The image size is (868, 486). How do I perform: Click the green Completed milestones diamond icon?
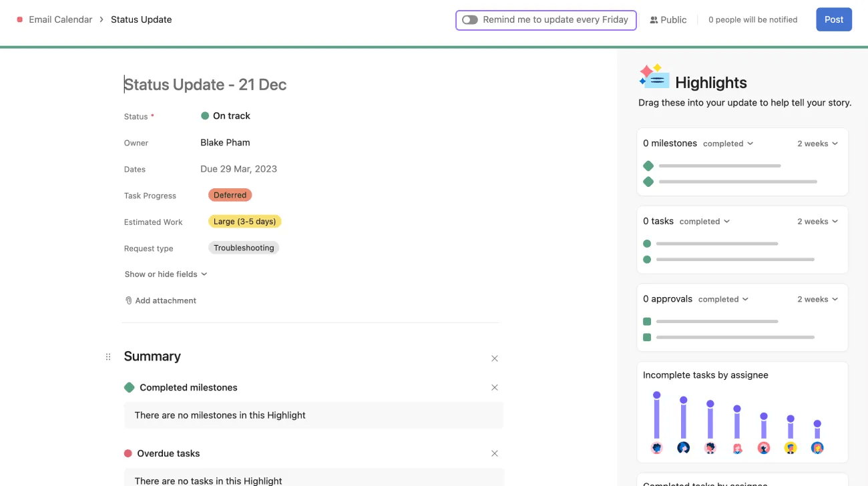(x=128, y=387)
